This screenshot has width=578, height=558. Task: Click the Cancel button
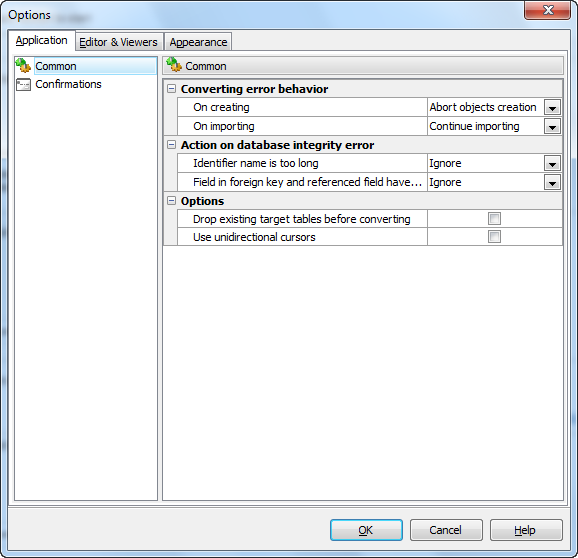(x=446, y=530)
